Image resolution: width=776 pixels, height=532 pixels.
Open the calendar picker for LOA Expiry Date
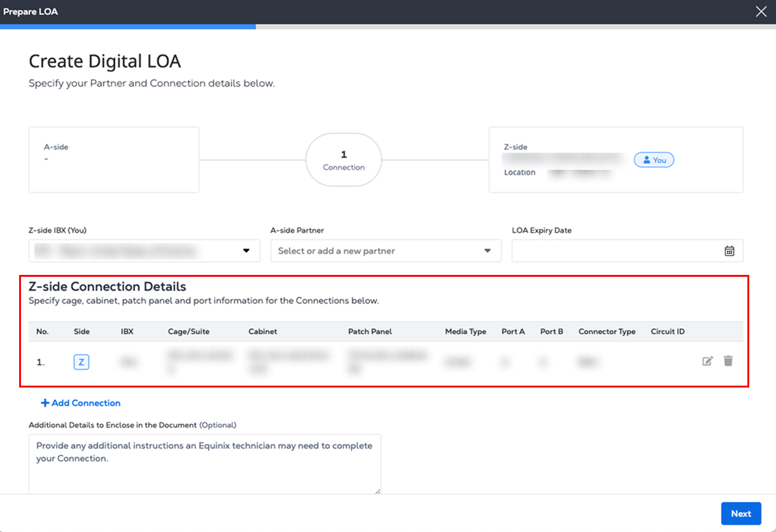click(x=730, y=251)
